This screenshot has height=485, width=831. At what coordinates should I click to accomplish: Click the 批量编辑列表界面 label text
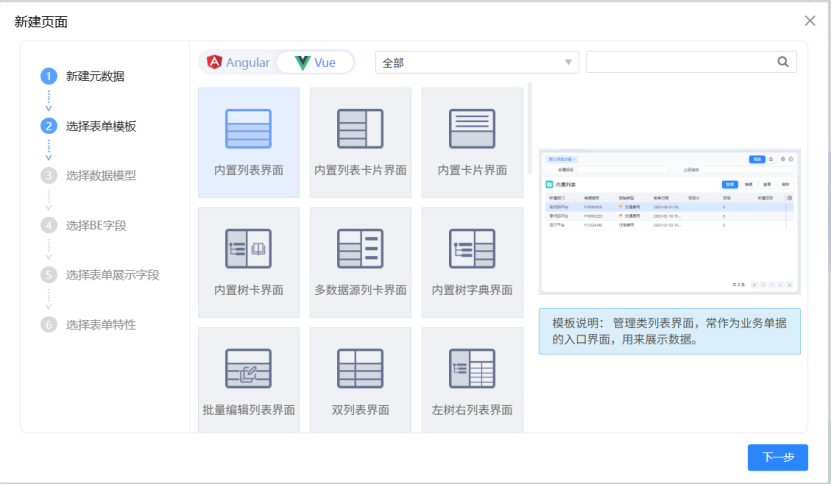pyautogui.click(x=249, y=410)
